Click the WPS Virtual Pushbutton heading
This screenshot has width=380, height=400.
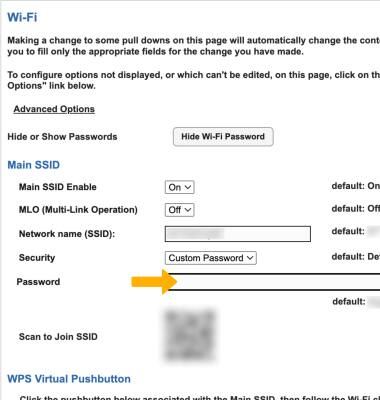click(x=69, y=379)
